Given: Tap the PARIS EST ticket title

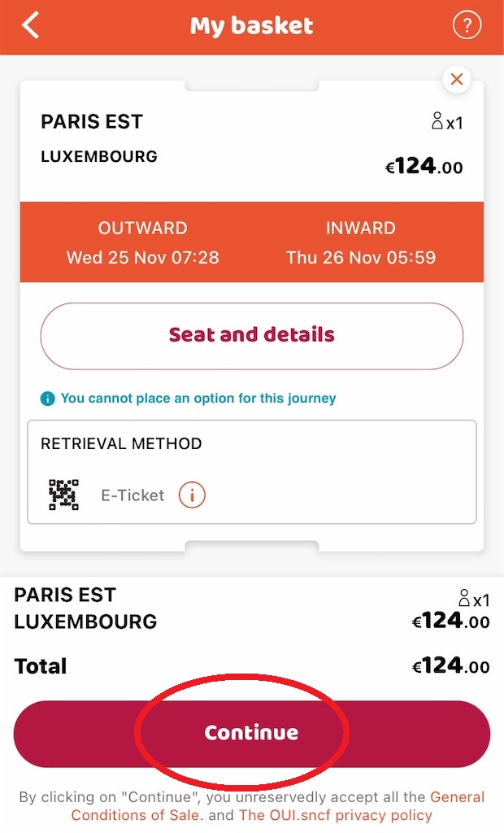Looking at the screenshot, I should pos(92,122).
